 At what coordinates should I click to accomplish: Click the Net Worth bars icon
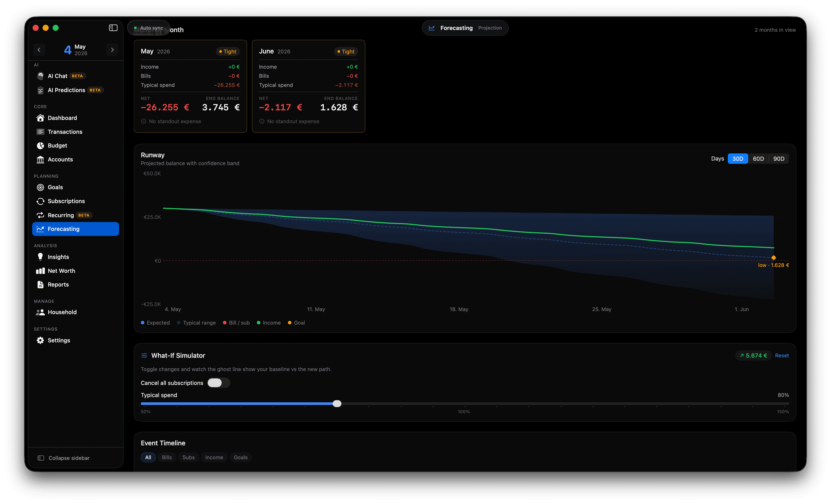40,271
